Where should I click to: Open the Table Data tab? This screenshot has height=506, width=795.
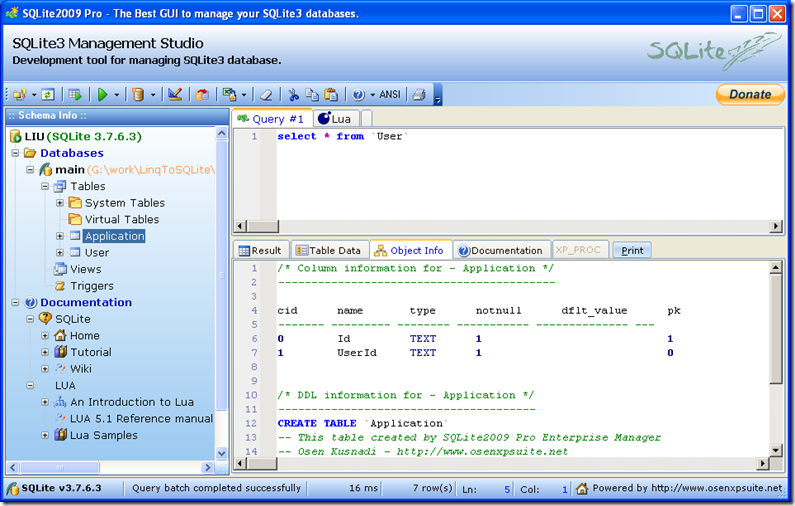point(329,250)
